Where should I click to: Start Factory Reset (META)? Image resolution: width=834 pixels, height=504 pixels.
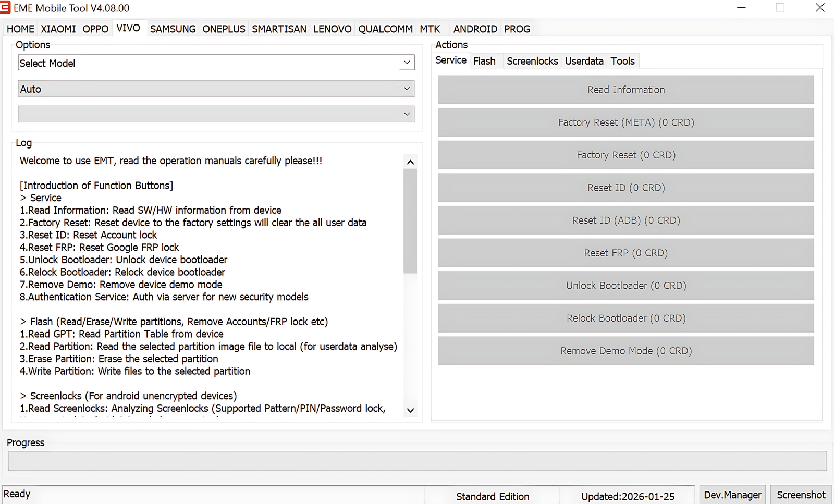click(625, 122)
